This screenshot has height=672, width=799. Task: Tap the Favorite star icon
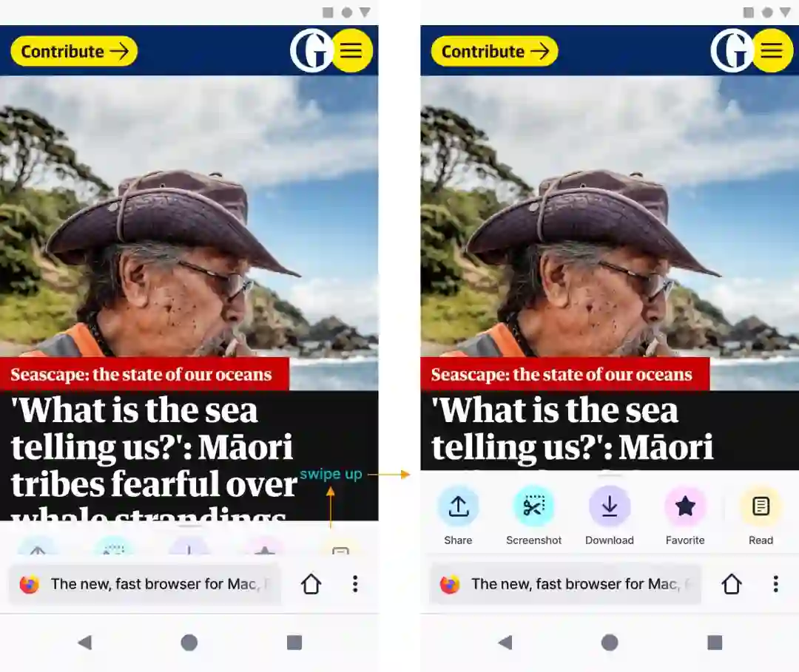tap(685, 506)
